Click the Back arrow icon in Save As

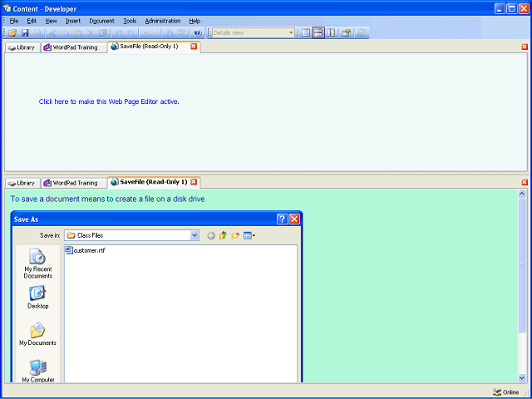pos(211,235)
